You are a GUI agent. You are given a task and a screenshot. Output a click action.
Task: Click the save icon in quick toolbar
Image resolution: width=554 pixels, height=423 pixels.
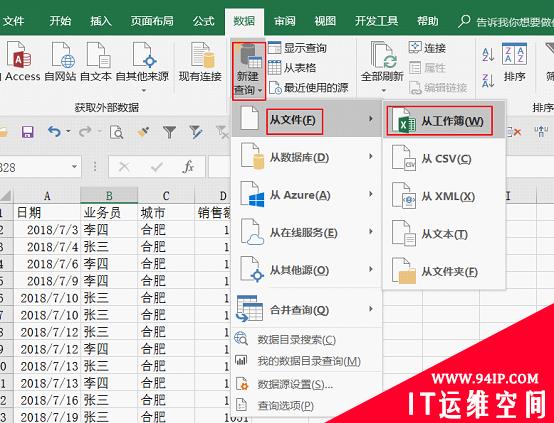coord(28,132)
